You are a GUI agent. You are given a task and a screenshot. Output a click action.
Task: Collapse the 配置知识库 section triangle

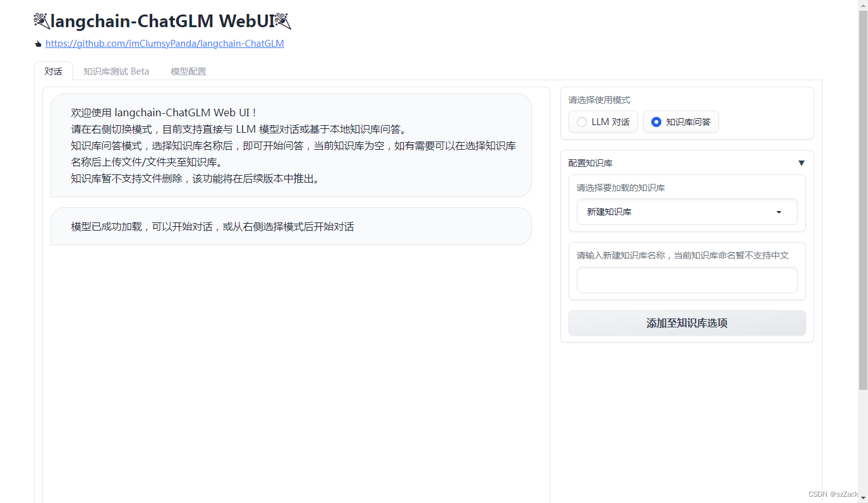click(x=801, y=163)
